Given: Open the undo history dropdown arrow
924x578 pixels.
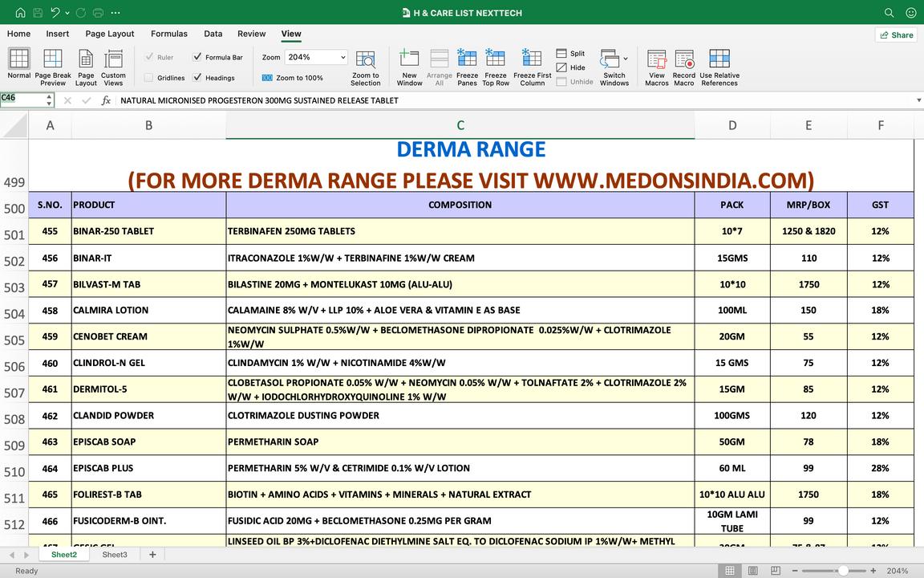Looking at the screenshot, I should click(67, 12).
